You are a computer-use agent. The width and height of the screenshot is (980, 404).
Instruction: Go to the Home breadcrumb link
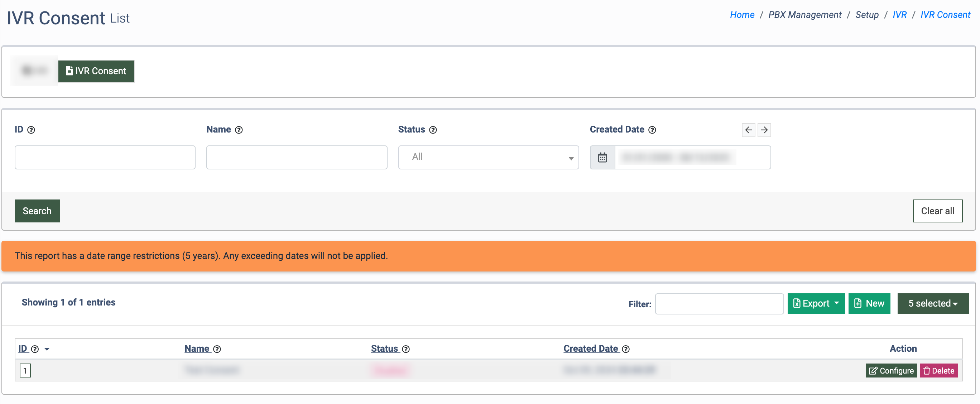pos(742,15)
